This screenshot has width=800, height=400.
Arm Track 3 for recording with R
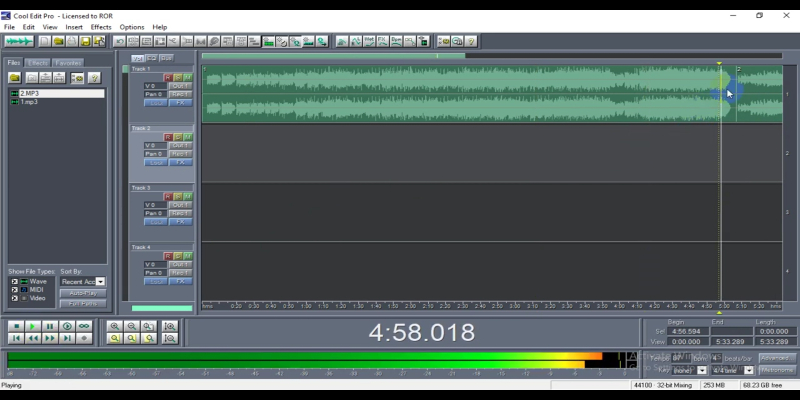point(168,196)
